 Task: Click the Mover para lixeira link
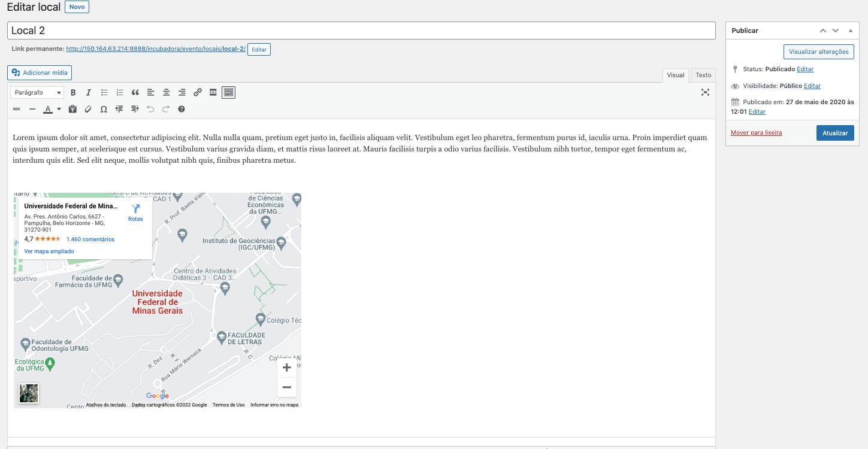coord(756,133)
